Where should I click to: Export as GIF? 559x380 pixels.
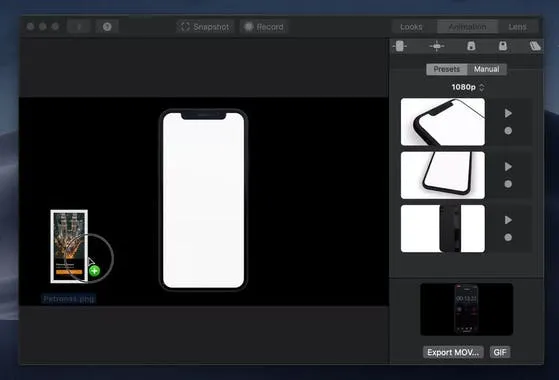tap(500, 352)
